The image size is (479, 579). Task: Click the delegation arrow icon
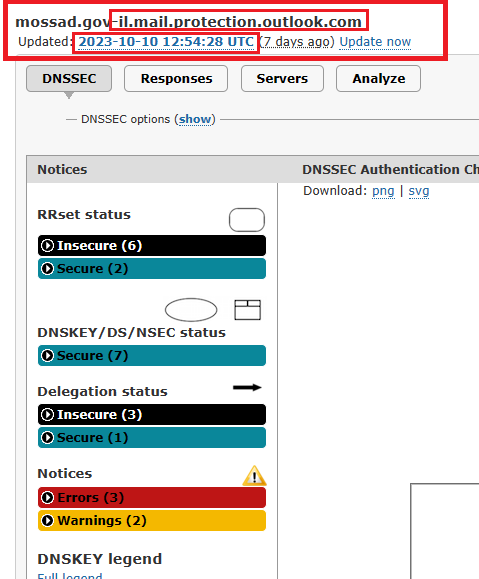pos(247,387)
